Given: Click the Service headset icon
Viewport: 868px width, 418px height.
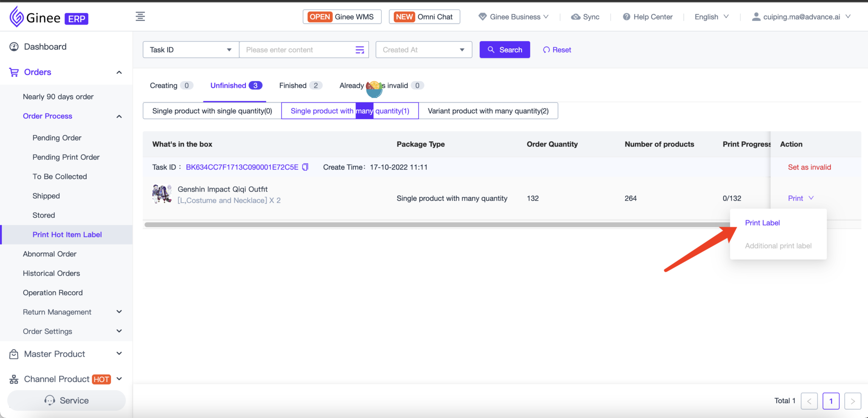Looking at the screenshot, I should [x=50, y=401].
